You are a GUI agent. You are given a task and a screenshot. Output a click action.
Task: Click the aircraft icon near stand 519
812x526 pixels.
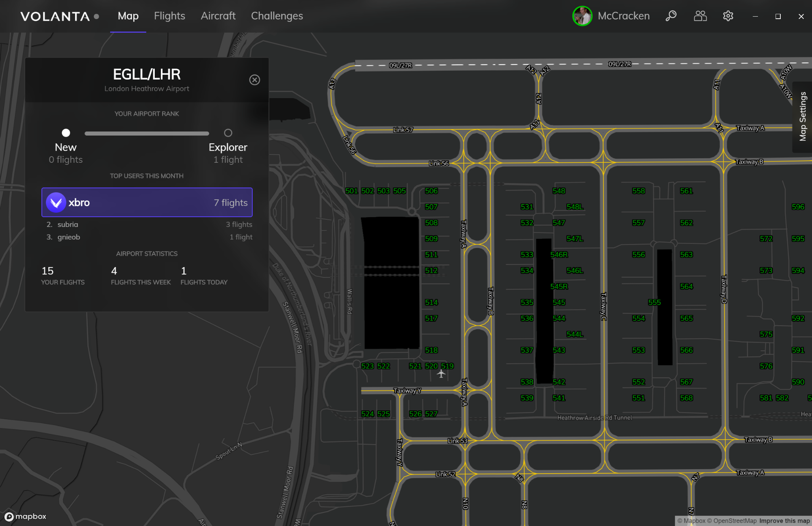coord(441,374)
